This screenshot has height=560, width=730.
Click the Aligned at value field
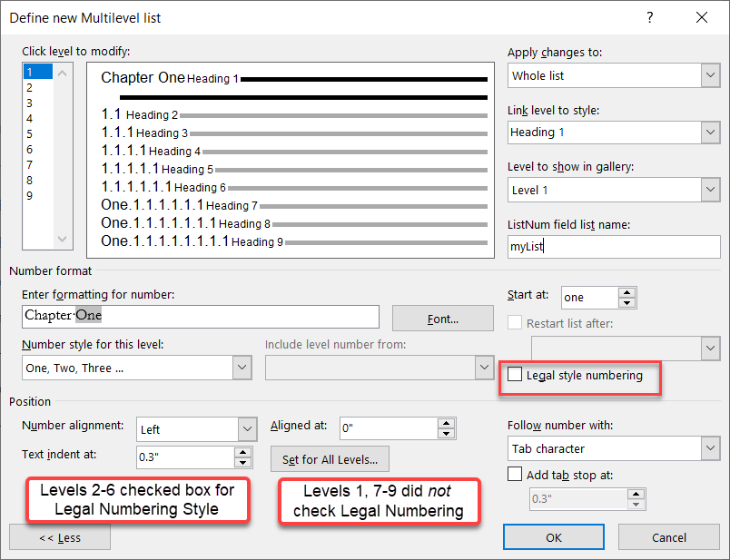pos(389,428)
